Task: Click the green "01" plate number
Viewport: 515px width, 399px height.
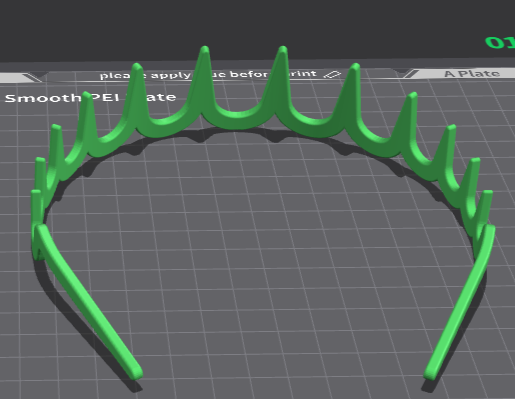Action: 500,43
